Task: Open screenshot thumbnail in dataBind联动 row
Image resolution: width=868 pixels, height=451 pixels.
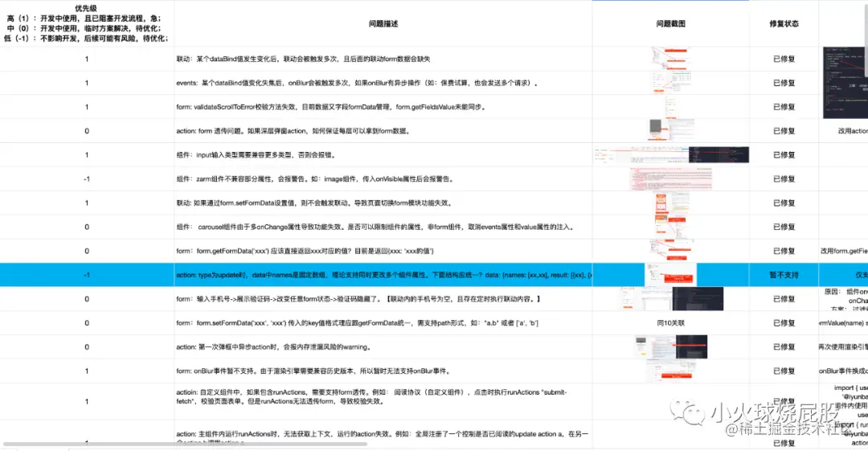Action: (x=669, y=59)
